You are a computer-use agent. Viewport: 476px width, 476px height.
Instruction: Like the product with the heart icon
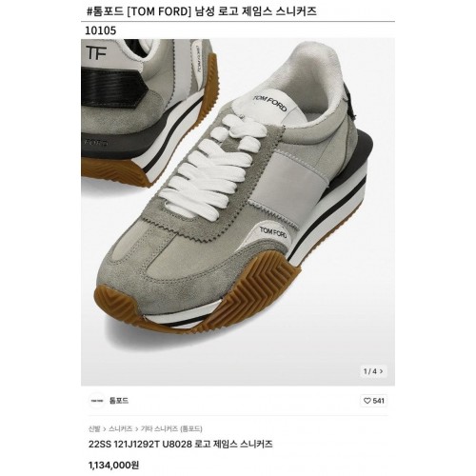[x=367, y=401]
